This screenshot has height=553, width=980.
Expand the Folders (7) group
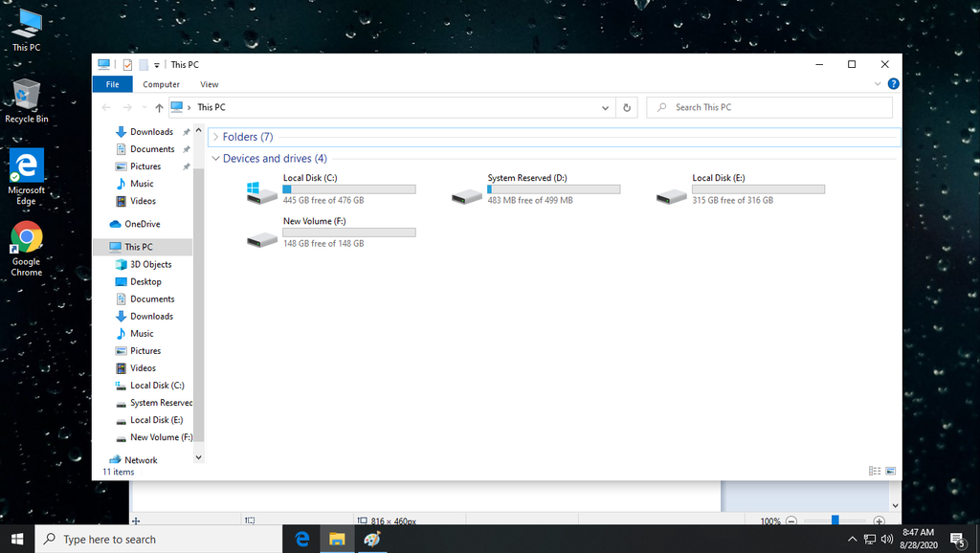click(215, 137)
